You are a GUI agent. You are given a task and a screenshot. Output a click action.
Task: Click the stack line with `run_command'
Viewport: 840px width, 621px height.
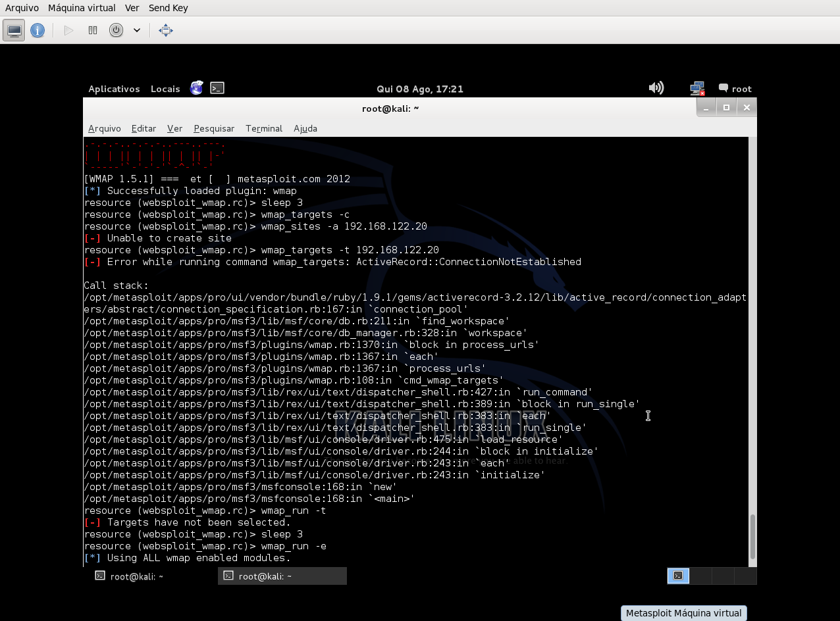point(338,392)
